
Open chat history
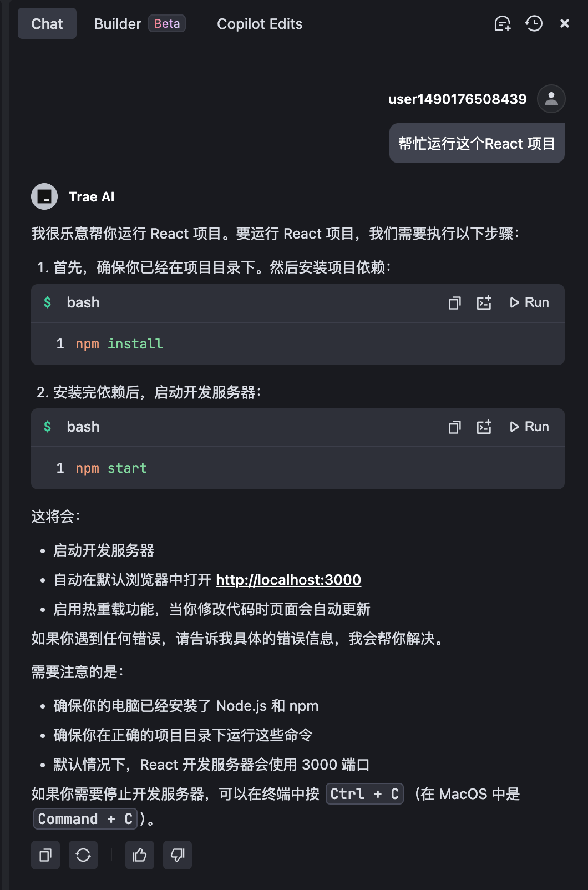pyautogui.click(x=534, y=24)
